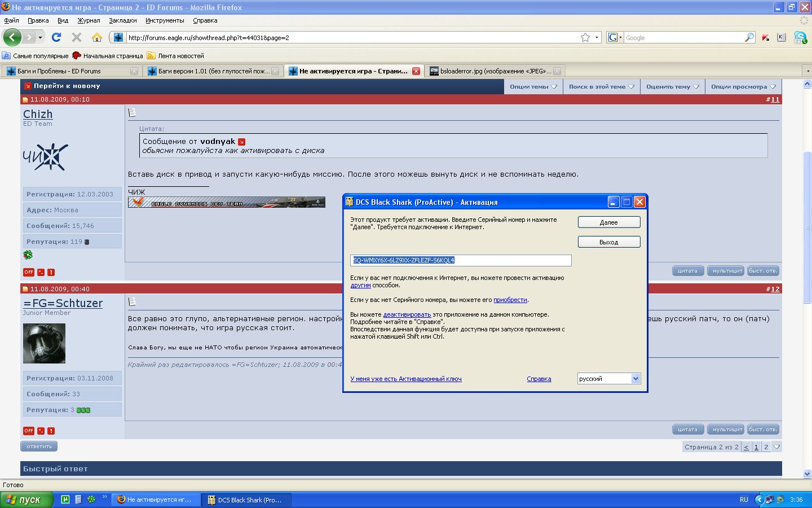Click цитата button on post #11
Screen dimensions: 812x508
(688, 271)
